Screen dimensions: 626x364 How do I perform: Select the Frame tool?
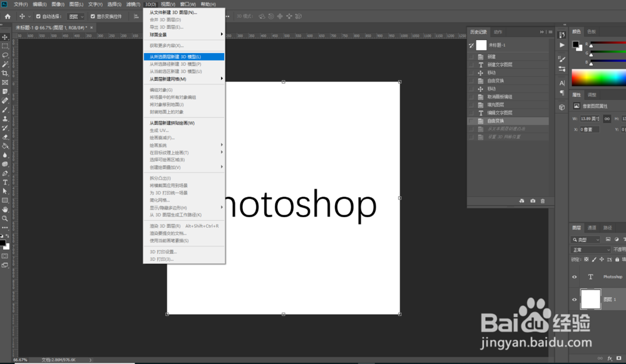[5, 83]
